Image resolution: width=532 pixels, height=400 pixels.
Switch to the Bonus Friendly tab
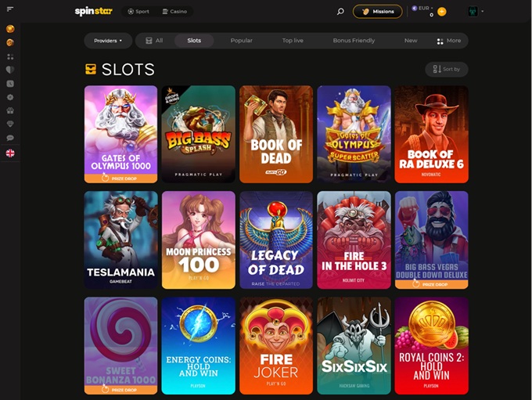coord(354,41)
